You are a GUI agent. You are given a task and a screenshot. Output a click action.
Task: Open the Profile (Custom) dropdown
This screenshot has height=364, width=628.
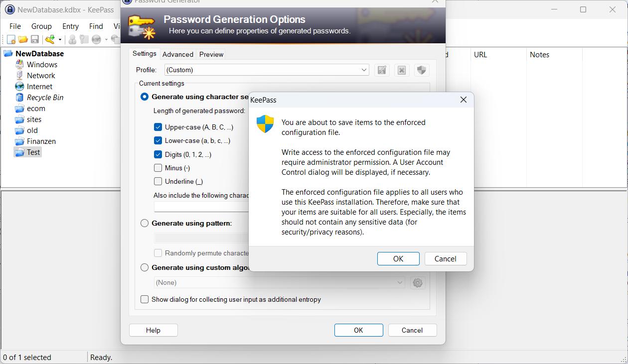(x=364, y=70)
